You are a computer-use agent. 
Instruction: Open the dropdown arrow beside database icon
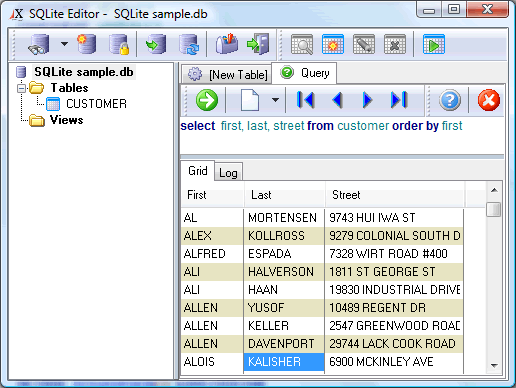pos(64,44)
